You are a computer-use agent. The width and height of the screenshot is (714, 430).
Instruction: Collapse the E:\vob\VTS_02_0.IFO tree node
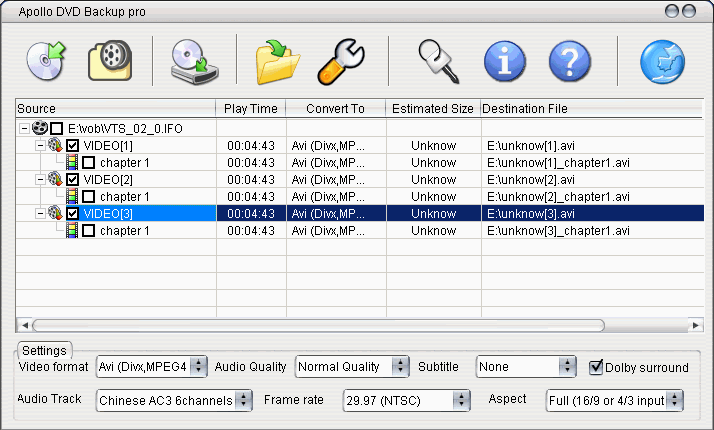pyautogui.click(x=24, y=129)
